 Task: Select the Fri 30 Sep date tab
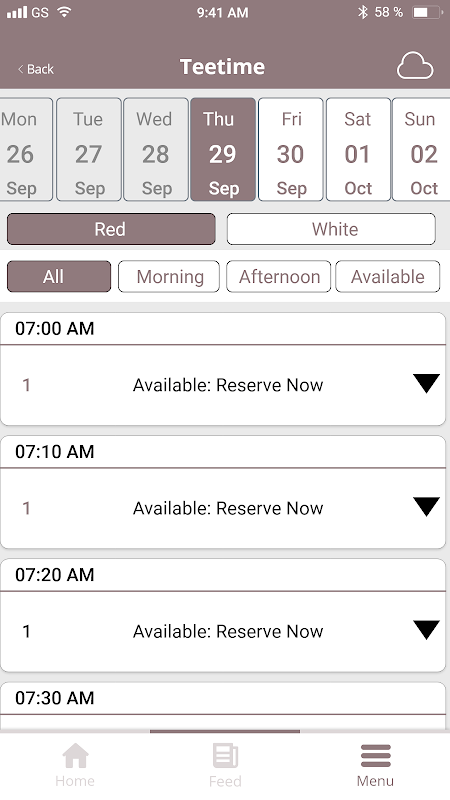click(x=291, y=149)
